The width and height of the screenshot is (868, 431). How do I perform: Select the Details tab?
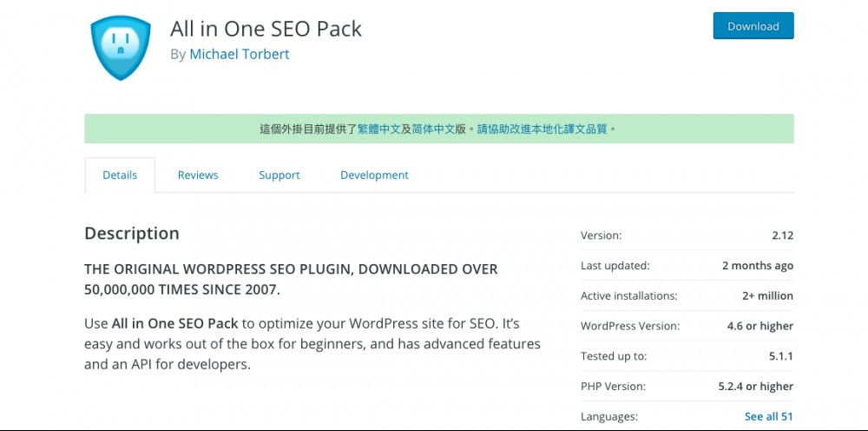click(x=120, y=175)
